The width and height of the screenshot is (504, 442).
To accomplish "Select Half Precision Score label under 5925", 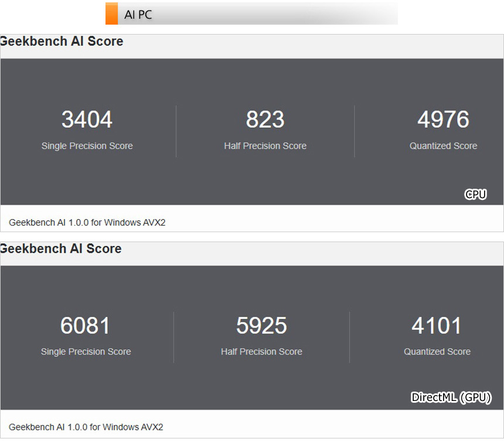I will (261, 352).
